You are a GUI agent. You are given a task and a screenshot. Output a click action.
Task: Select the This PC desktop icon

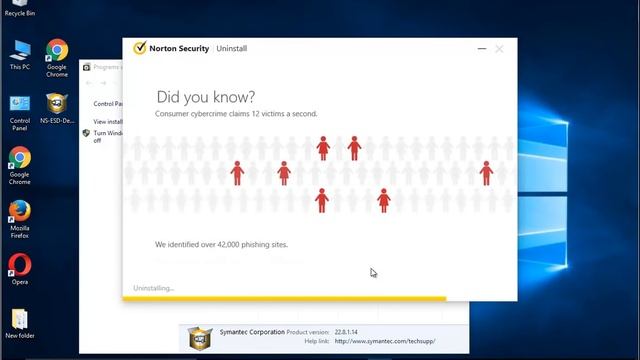[x=20, y=55]
